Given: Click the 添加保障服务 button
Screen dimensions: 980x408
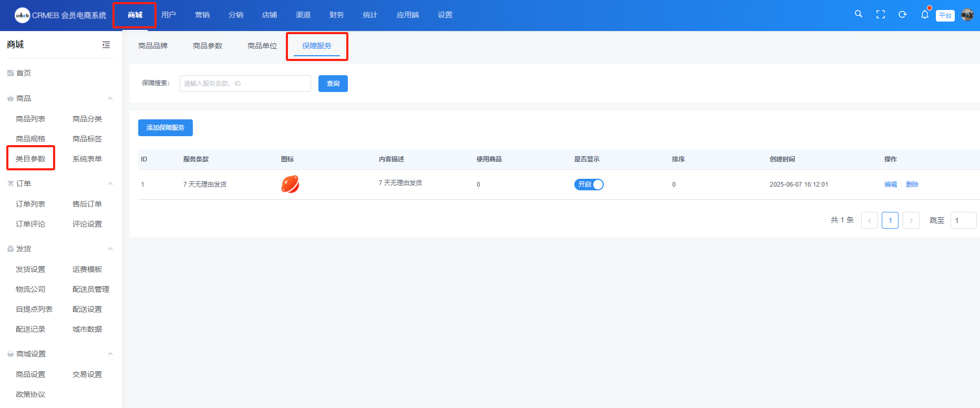Looking at the screenshot, I should pos(165,128).
